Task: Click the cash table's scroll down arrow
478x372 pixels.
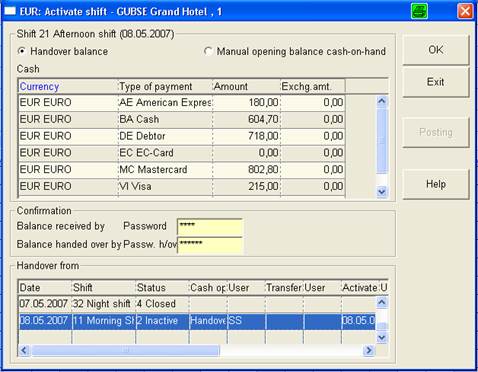Action: tap(382, 192)
